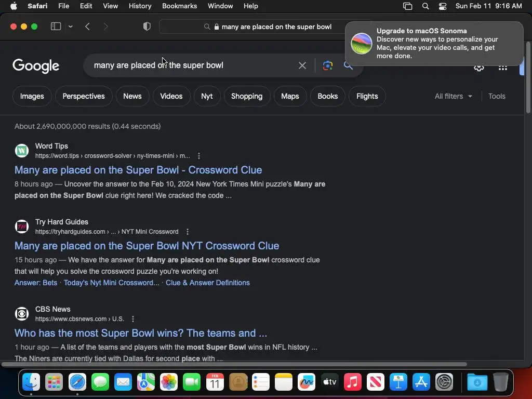Open Try Hard Guides NYT crossword result
532x399 pixels.
[x=147, y=246]
